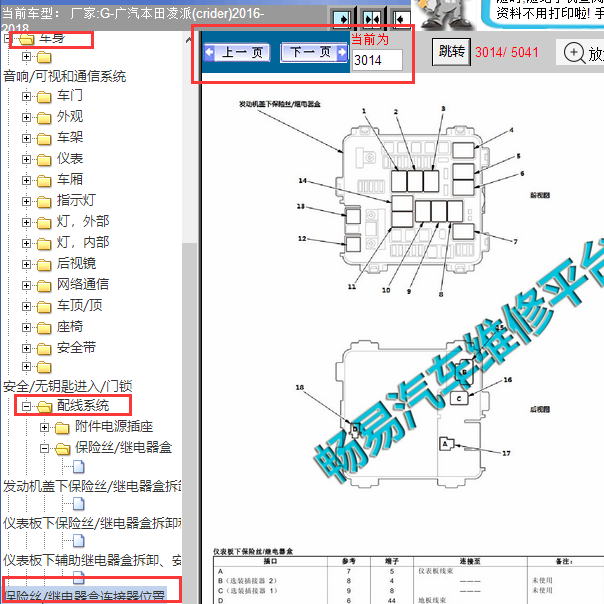Select the 仪表 tree item
This screenshot has width=604, height=604.
[x=70, y=158]
